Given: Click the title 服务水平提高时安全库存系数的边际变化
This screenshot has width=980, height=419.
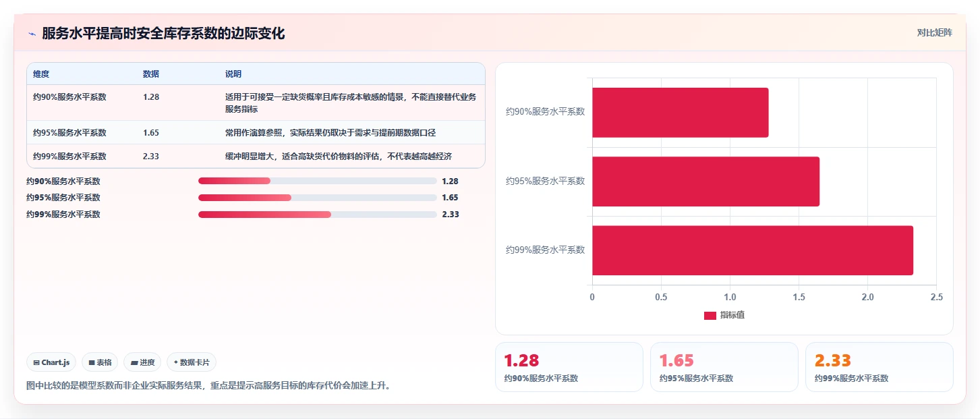Looking at the screenshot, I should coord(163,34).
